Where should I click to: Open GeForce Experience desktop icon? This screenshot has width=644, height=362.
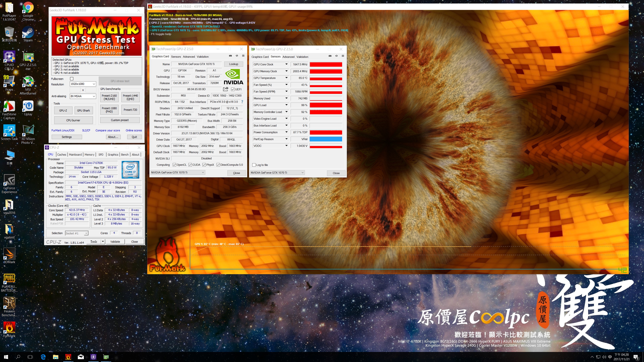(x=9, y=184)
